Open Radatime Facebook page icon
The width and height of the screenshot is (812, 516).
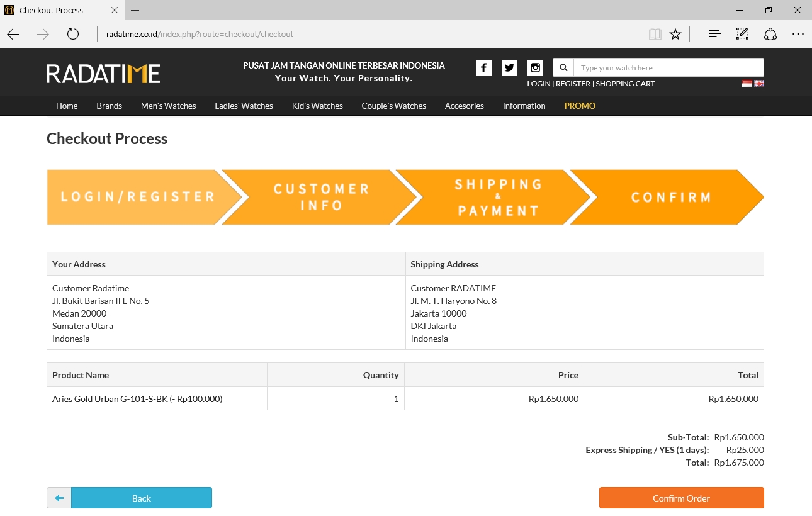(483, 68)
